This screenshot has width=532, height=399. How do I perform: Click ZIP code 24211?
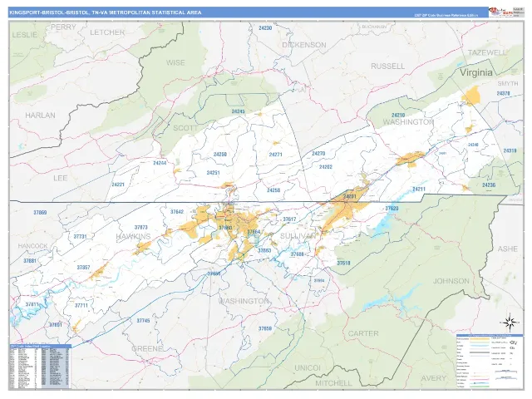click(x=419, y=190)
